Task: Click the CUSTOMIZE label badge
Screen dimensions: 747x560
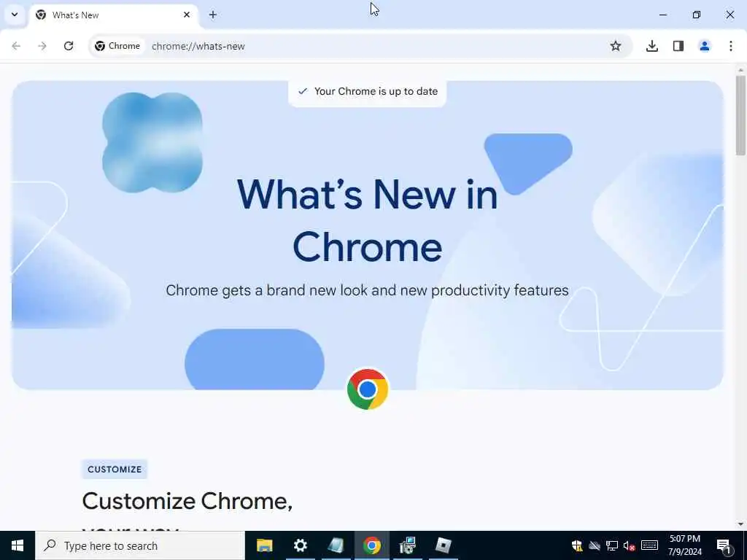Action: coord(115,469)
